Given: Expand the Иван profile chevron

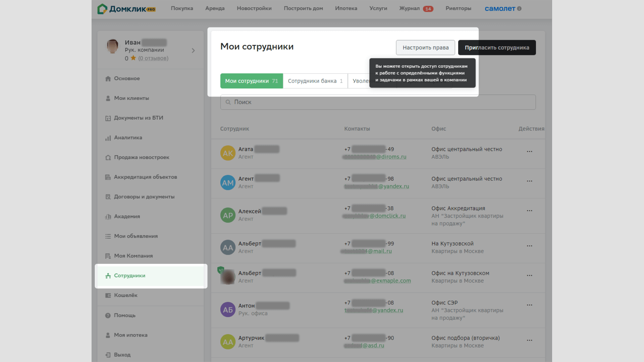Looking at the screenshot, I should (193, 51).
